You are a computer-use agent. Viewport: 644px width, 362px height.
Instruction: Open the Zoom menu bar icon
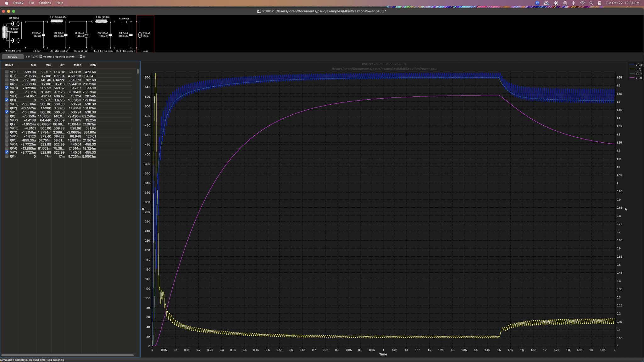(537, 3)
